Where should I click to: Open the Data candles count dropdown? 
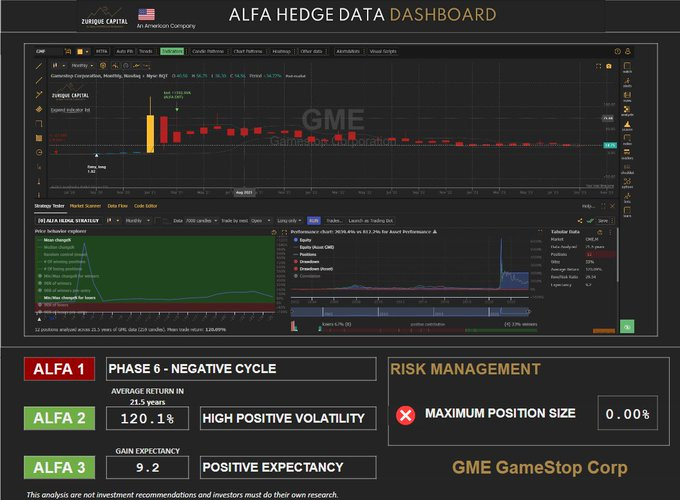click(x=201, y=221)
